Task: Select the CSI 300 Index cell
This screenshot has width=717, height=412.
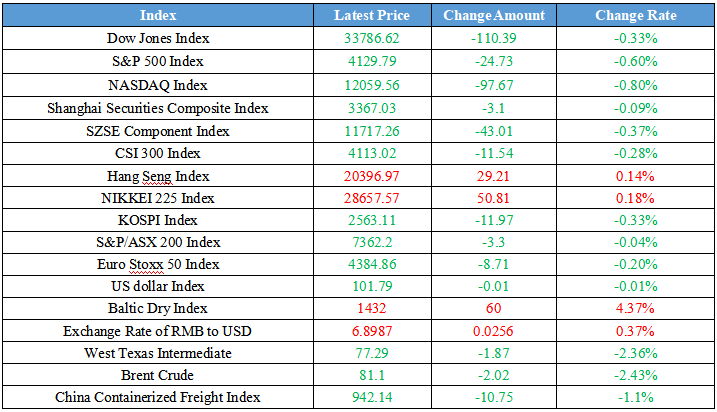Action: [x=158, y=153]
